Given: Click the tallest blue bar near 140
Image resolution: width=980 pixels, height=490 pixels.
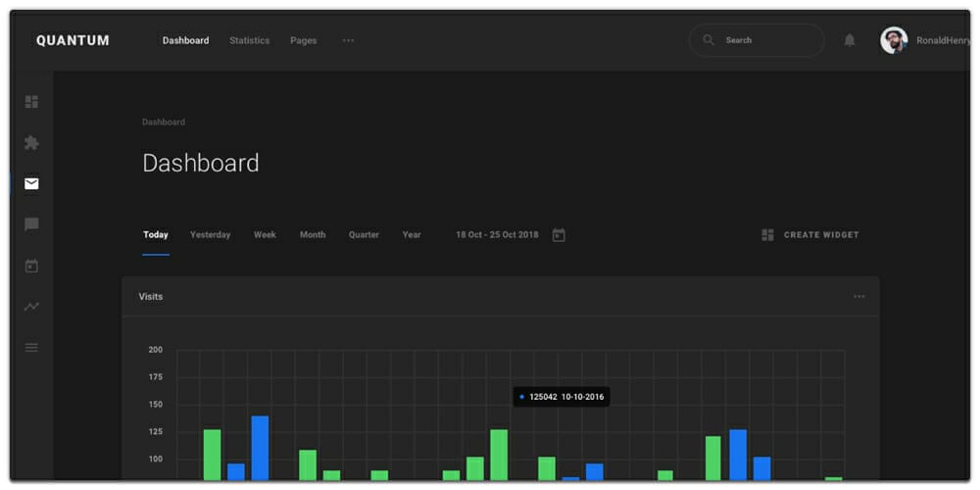Looking at the screenshot, I should [x=260, y=448].
